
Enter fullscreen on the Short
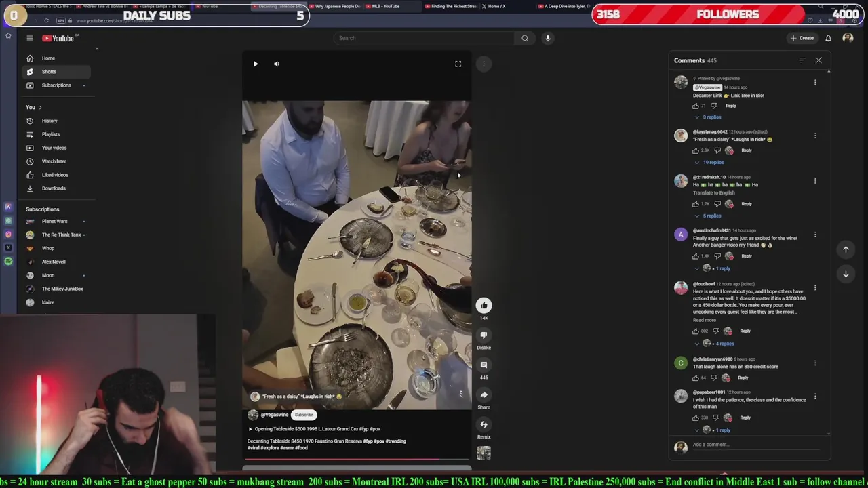coord(458,64)
